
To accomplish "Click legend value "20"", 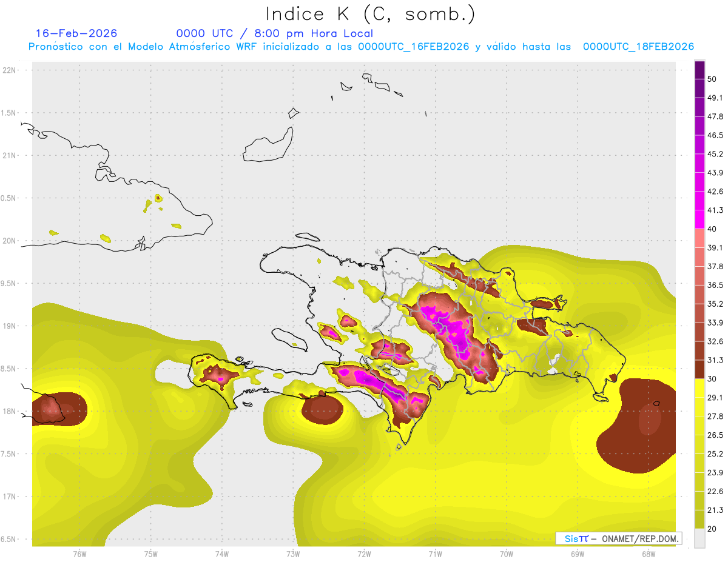I will [712, 529].
